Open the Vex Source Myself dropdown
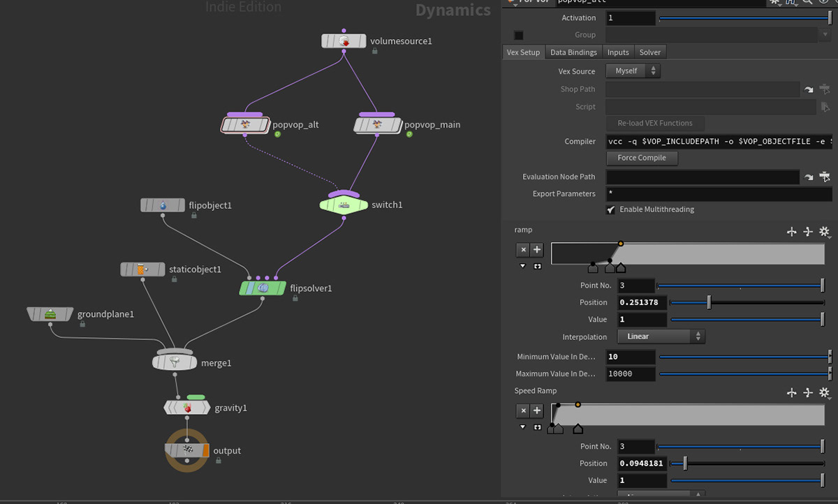Image resolution: width=838 pixels, height=504 pixels. pos(633,71)
